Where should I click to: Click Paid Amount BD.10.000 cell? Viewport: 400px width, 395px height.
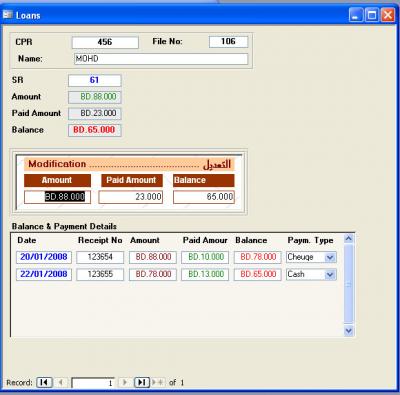point(205,257)
